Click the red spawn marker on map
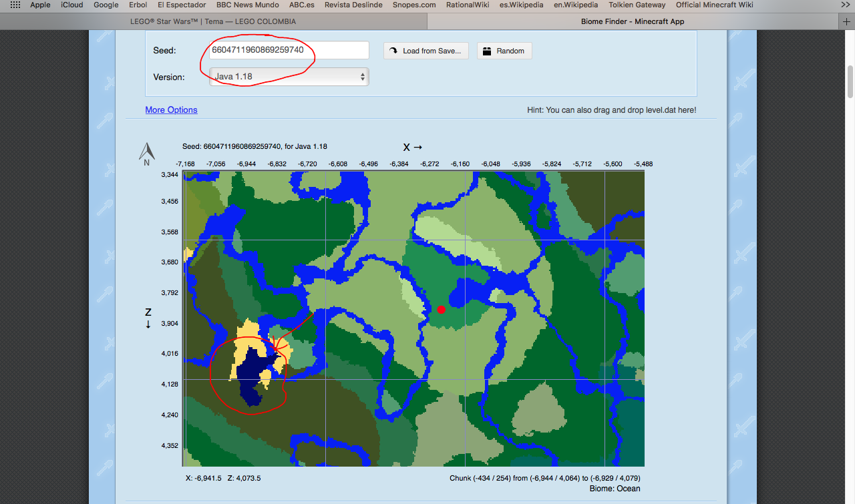This screenshot has width=855, height=504. pyautogui.click(x=441, y=309)
